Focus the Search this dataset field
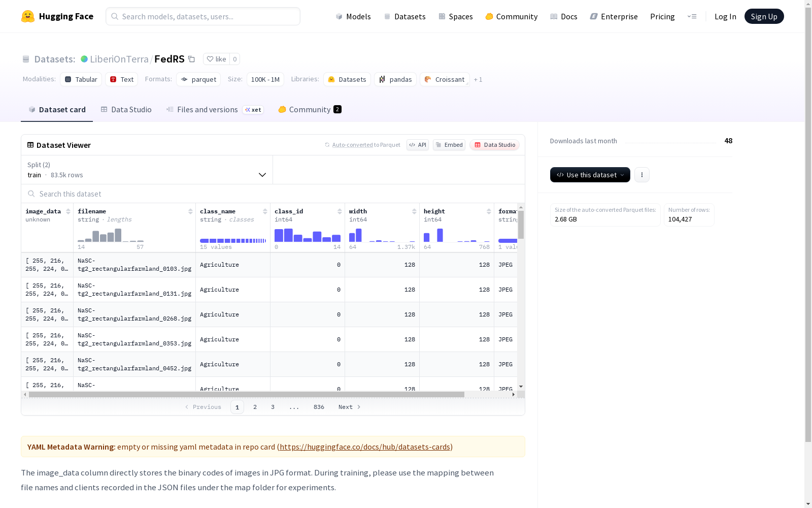This screenshot has width=812, height=508. (273, 194)
